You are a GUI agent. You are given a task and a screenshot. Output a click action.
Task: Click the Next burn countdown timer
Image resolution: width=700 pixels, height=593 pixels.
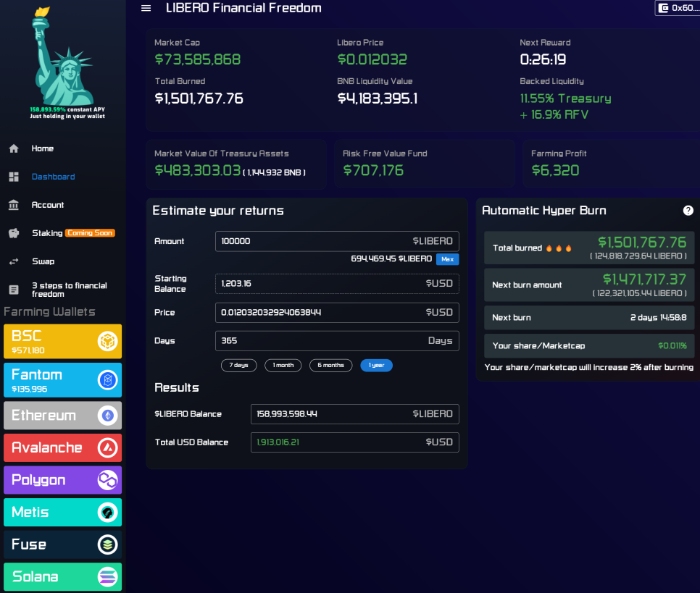pos(659,318)
